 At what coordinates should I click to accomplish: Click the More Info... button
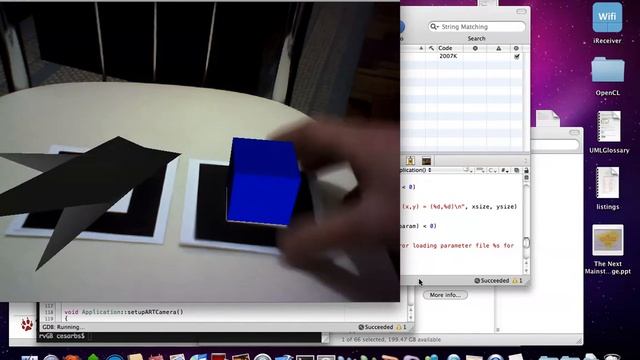445,295
